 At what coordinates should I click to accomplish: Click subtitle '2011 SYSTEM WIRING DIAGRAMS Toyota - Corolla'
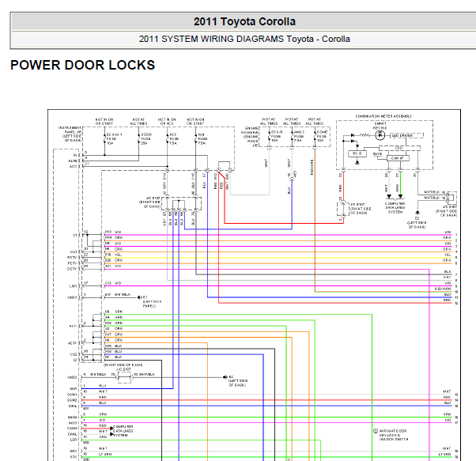pos(244,40)
